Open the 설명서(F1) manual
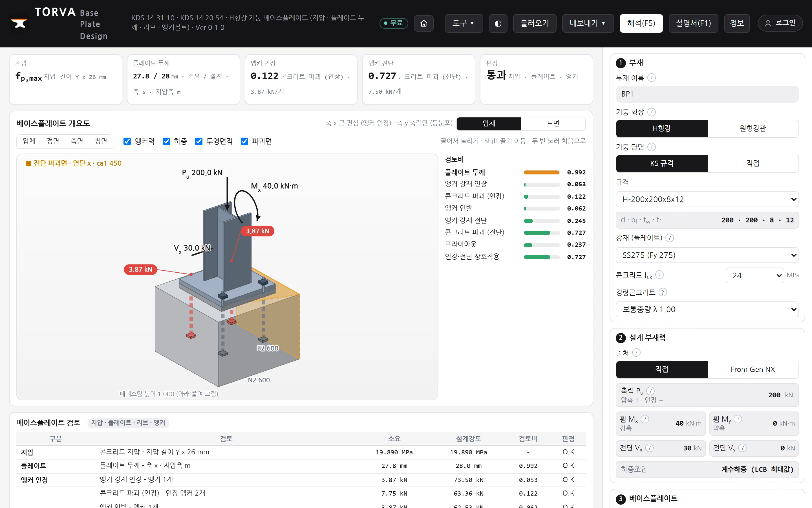 point(693,23)
